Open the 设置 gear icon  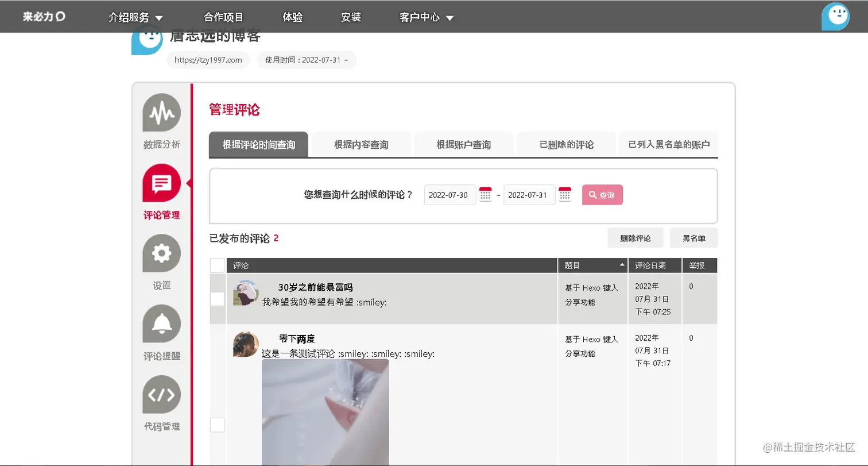point(161,253)
